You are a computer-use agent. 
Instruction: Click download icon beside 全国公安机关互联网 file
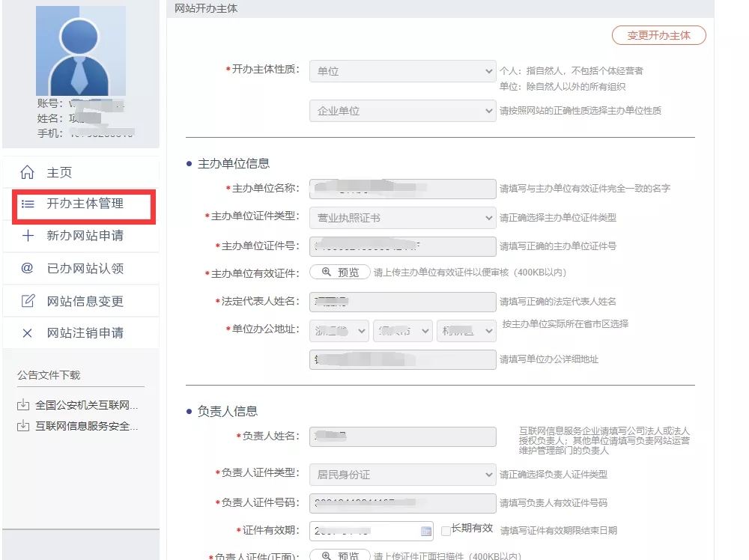click(22, 406)
